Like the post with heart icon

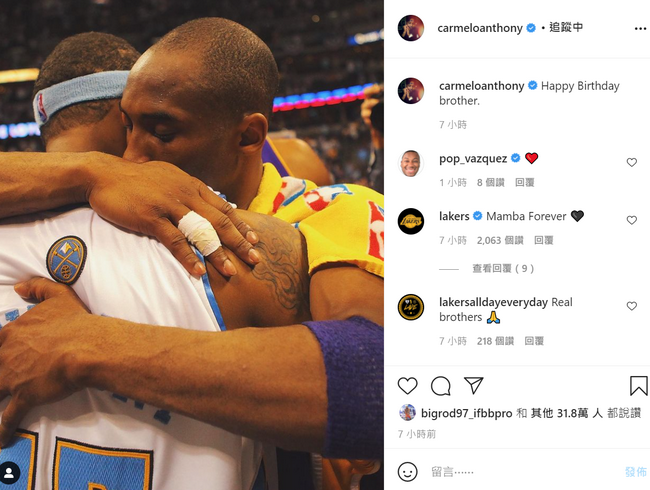407,386
